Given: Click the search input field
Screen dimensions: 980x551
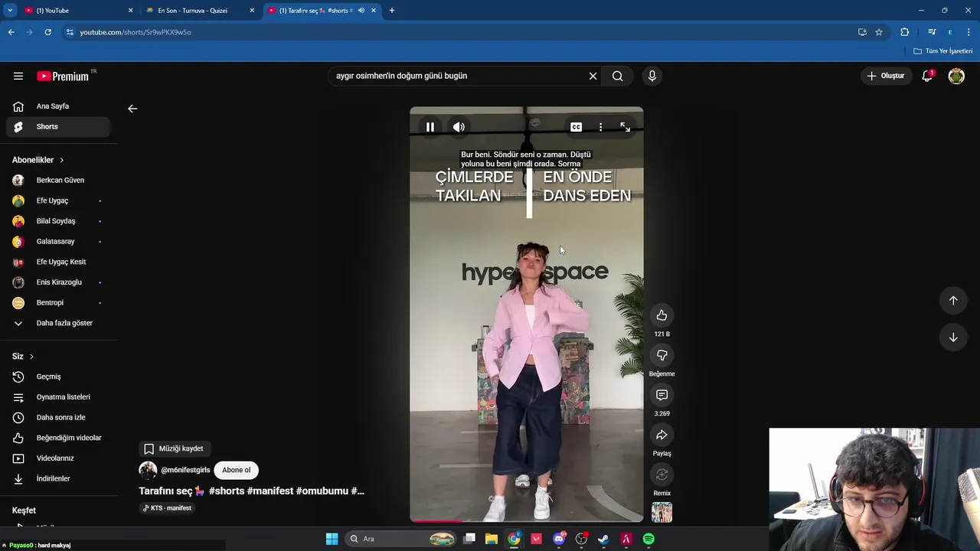Looking at the screenshot, I should (x=456, y=76).
